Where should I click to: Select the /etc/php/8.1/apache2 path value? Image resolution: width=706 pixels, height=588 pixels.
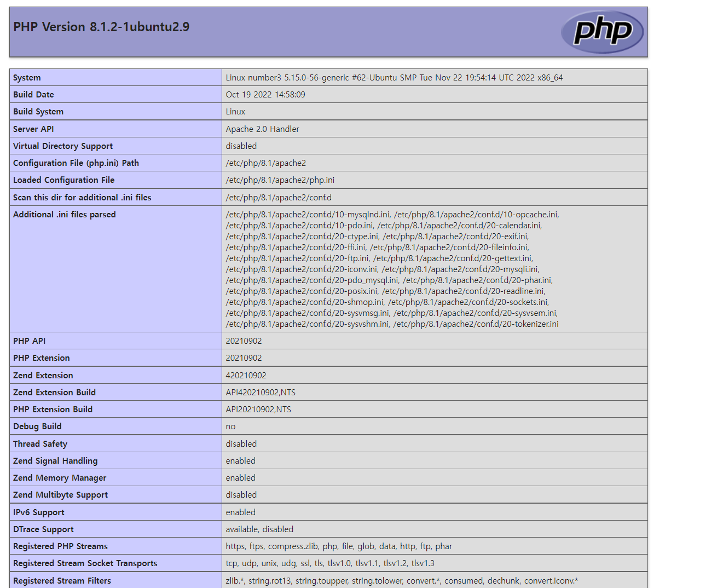pyautogui.click(x=266, y=163)
